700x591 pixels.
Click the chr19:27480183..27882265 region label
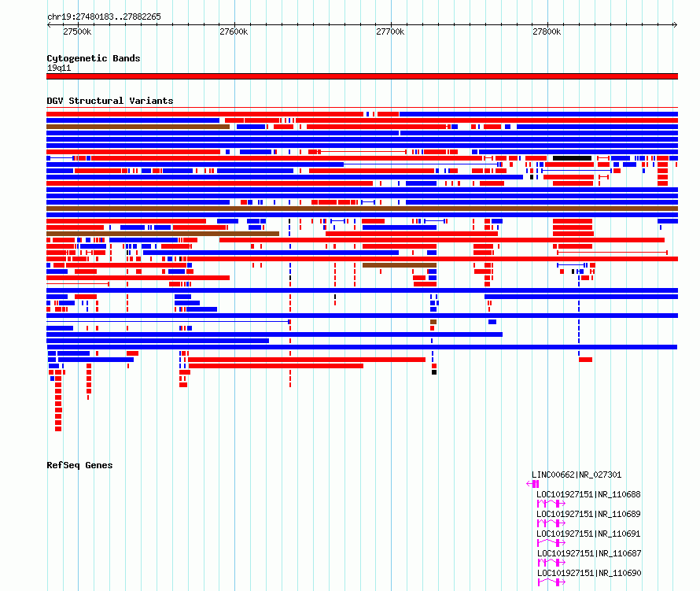(104, 17)
